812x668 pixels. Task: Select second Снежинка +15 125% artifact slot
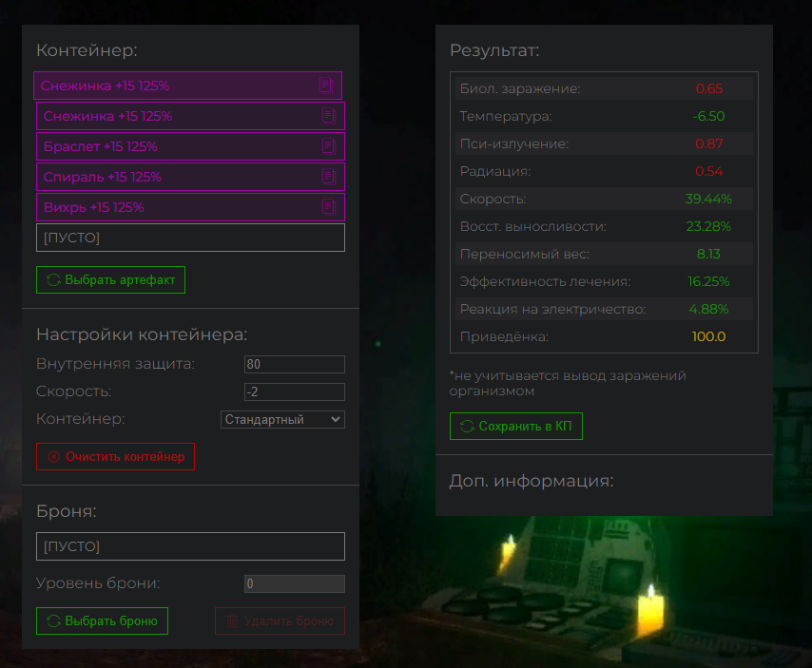tap(190, 116)
